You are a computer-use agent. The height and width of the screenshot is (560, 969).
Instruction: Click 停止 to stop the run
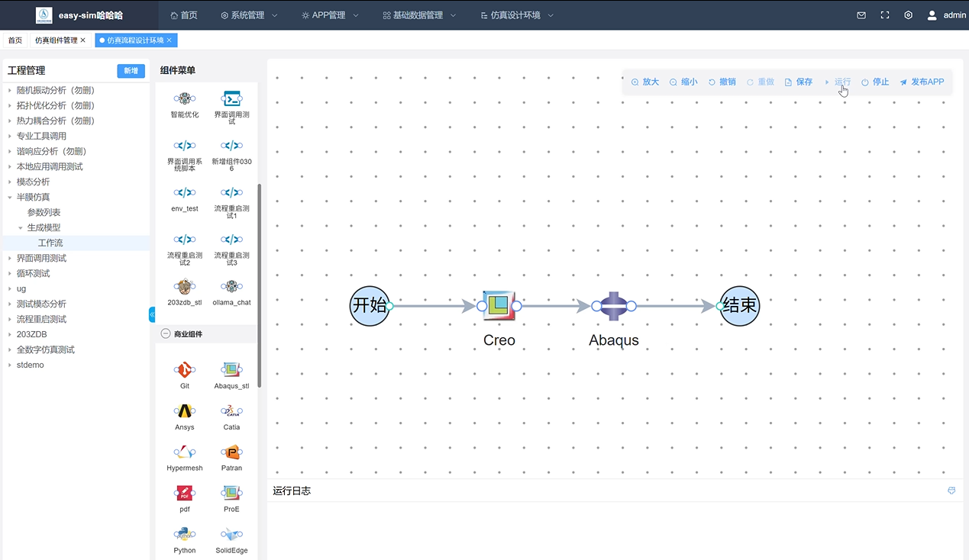(875, 82)
